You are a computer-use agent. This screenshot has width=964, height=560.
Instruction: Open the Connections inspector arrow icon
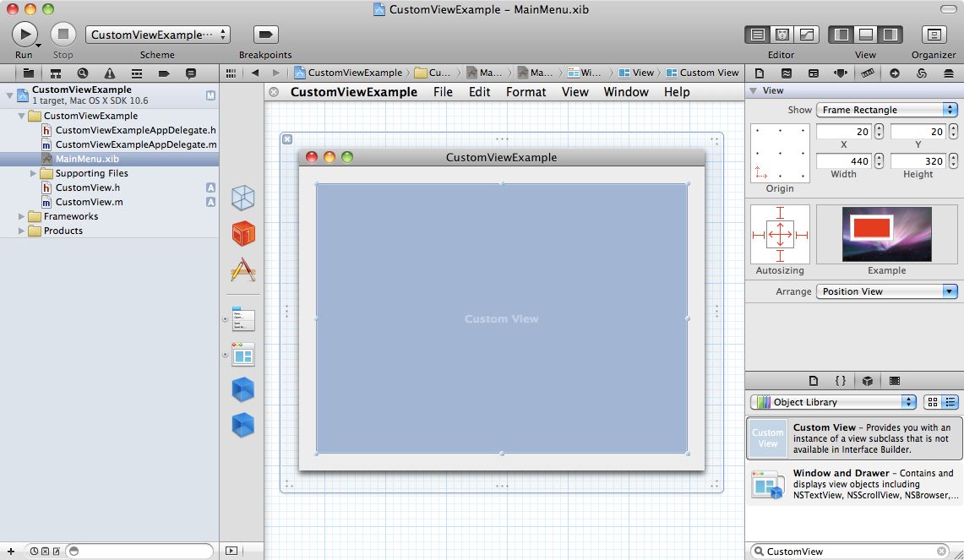coord(895,73)
